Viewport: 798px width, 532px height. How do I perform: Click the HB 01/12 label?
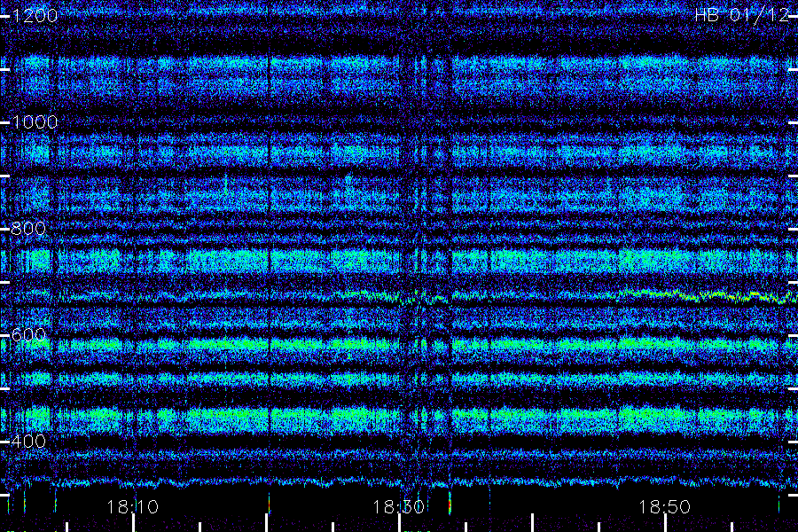(742, 15)
